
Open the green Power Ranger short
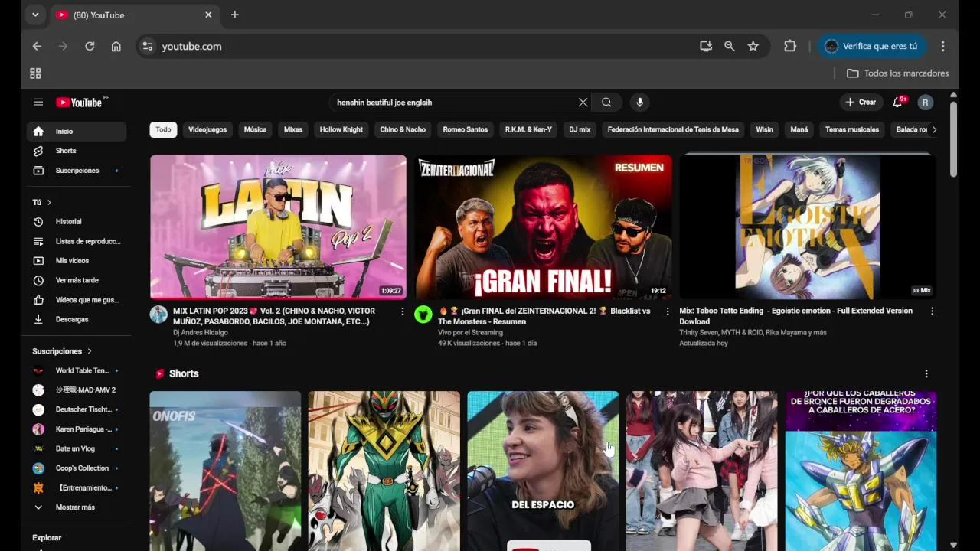tap(384, 471)
